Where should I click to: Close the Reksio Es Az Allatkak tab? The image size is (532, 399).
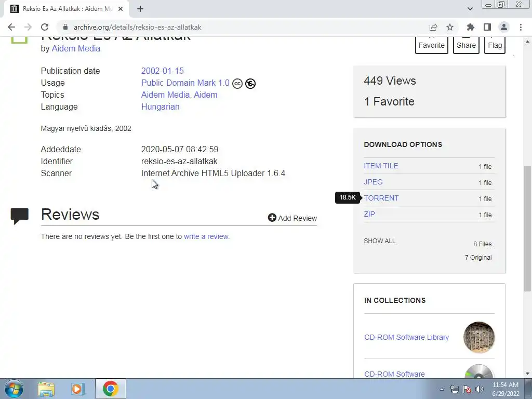coord(121,9)
